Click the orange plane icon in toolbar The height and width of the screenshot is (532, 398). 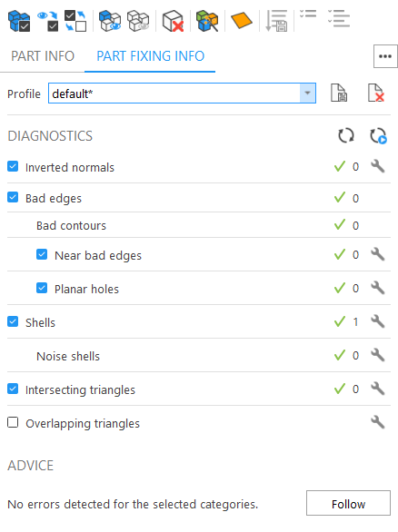(242, 20)
